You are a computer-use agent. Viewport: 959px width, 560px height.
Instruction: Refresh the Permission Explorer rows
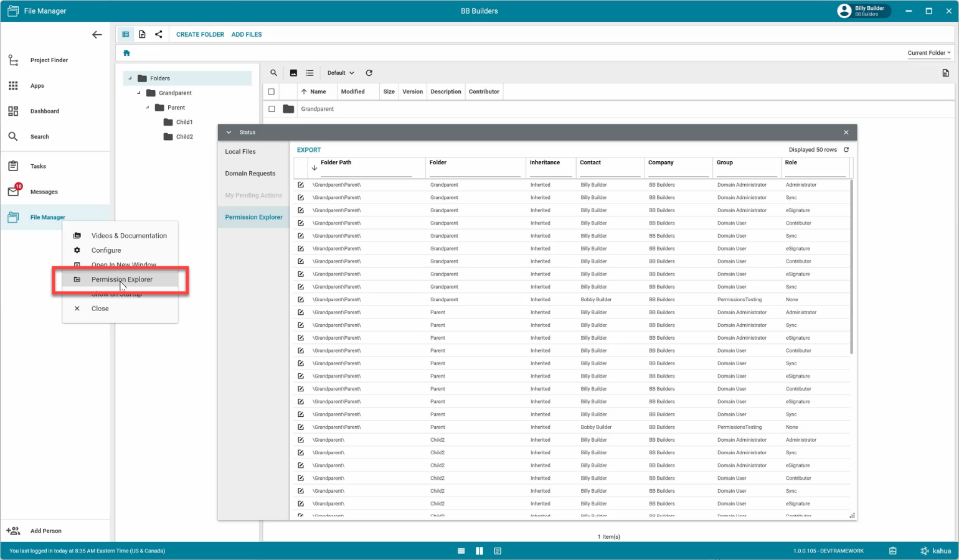[x=846, y=150]
